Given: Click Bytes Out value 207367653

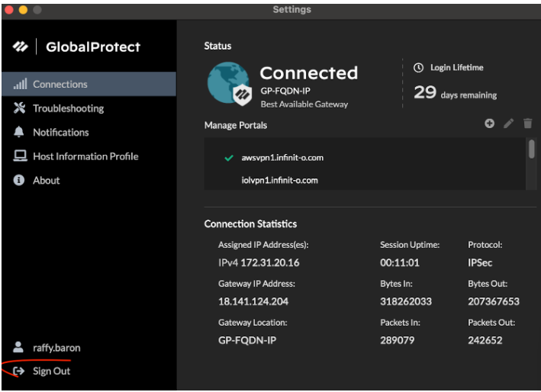Looking at the screenshot, I should pyautogui.click(x=494, y=301).
